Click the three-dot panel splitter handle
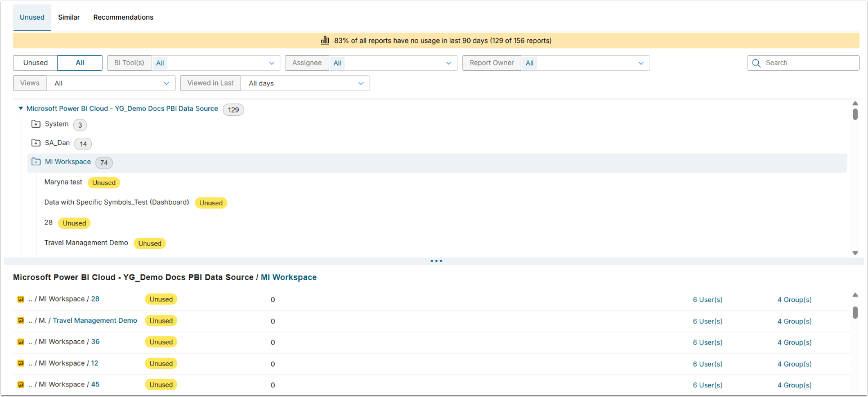The height and width of the screenshot is (397, 868). (436, 261)
